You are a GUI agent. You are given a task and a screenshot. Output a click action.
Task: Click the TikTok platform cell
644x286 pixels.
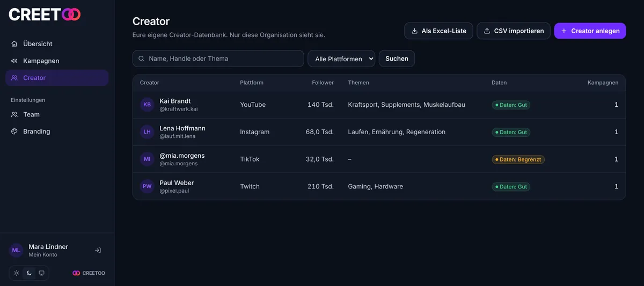pos(250,160)
